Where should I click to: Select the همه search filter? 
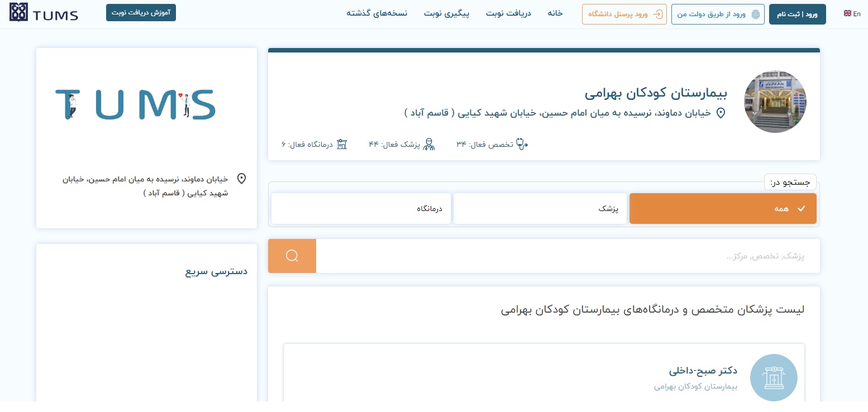(x=722, y=208)
